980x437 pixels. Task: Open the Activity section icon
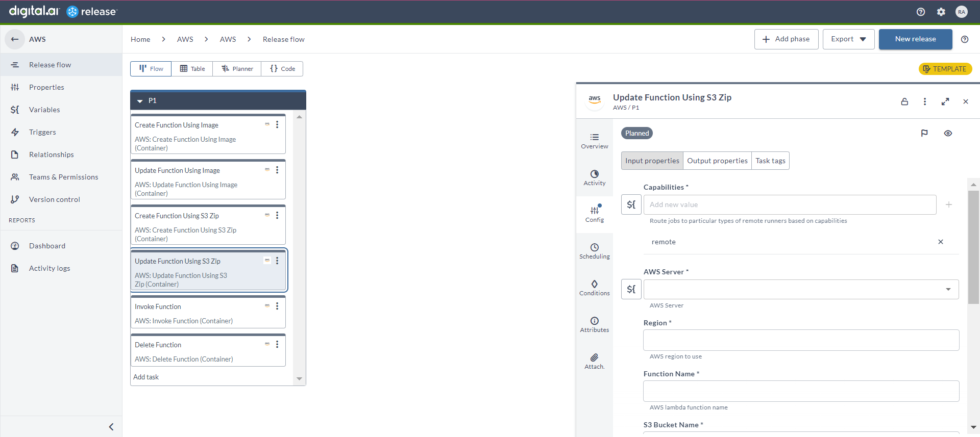595,178
